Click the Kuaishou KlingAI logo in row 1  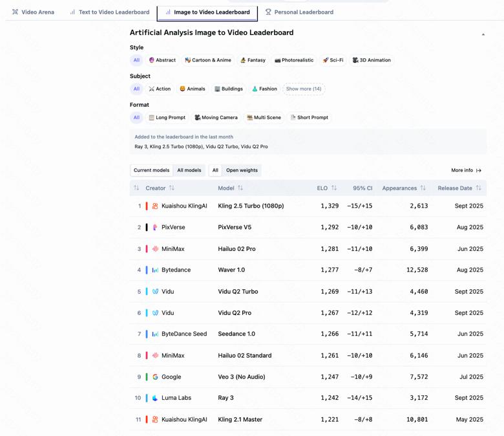[155, 206]
